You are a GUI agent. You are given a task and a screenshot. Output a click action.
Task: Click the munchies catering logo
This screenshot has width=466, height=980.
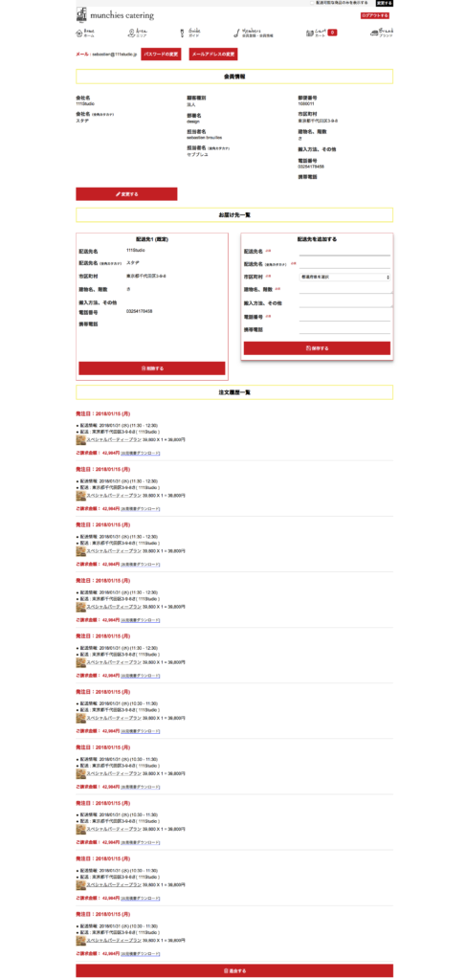point(115,15)
